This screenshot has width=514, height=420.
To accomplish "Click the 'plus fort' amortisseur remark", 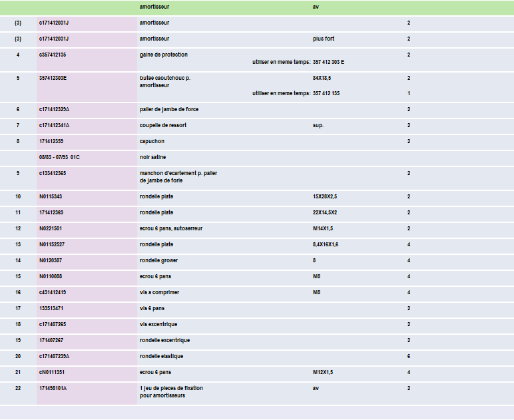I will click(x=324, y=39).
